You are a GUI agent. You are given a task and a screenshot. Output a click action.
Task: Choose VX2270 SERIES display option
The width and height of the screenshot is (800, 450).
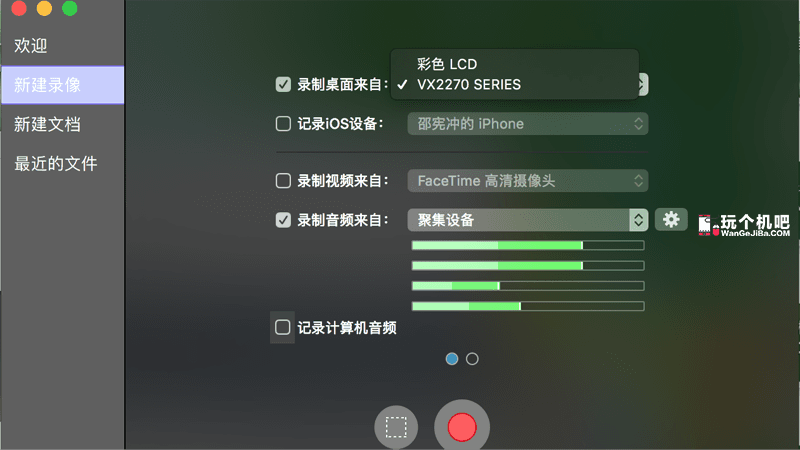pyautogui.click(x=468, y=85)
